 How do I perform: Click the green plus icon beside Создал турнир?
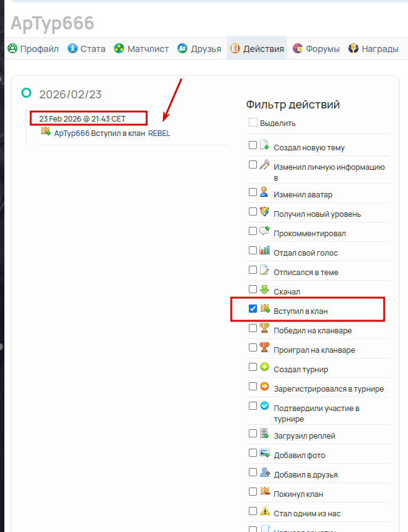point(264,367)
